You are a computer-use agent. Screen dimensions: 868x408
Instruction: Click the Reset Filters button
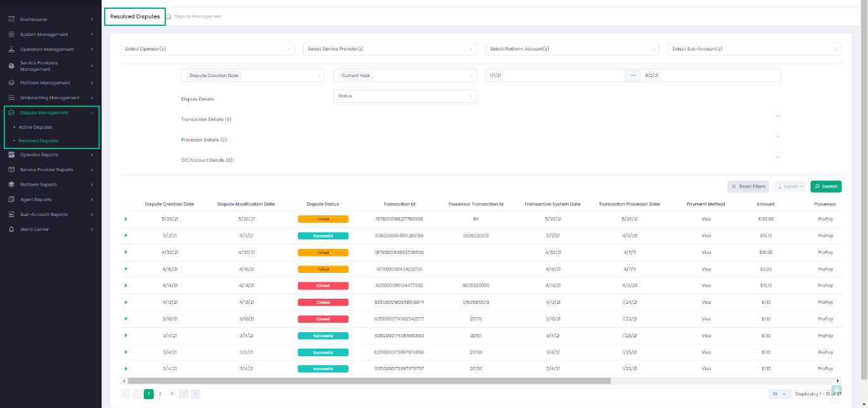click(748, 186)
